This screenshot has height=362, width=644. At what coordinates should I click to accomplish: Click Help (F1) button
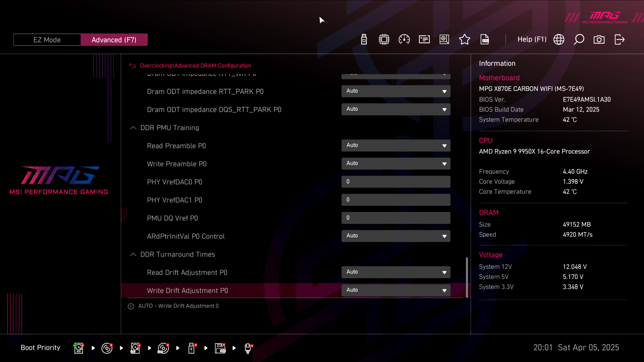click(x=532, y=40)
